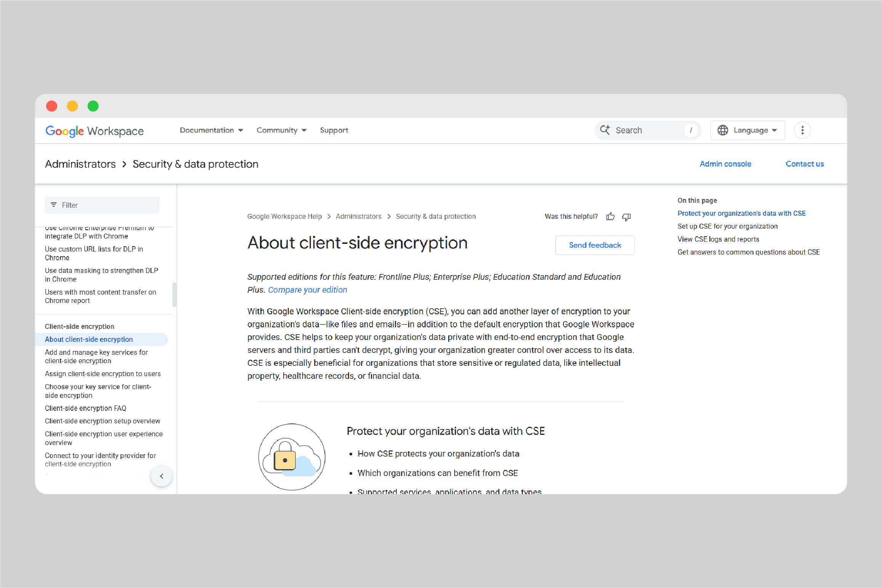Click the Send feedback button
882x588 pixels.
pyautogui.click(x=595, y=245)
